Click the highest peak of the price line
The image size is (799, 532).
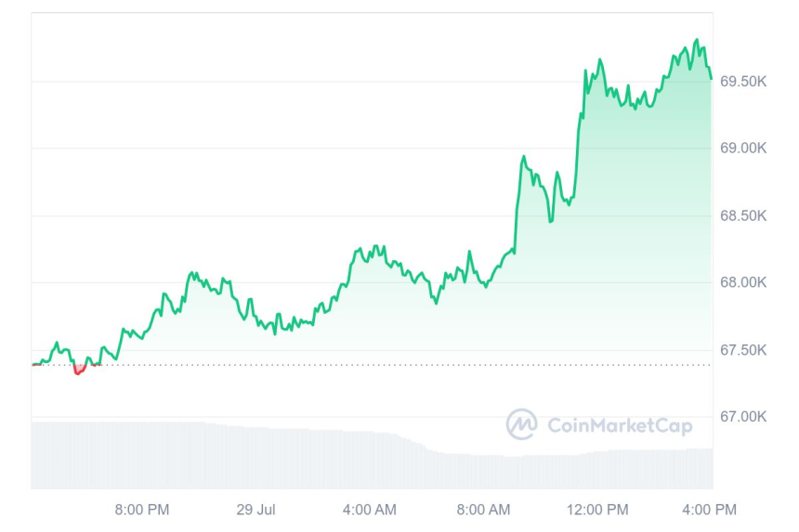[x=697, y=41]
